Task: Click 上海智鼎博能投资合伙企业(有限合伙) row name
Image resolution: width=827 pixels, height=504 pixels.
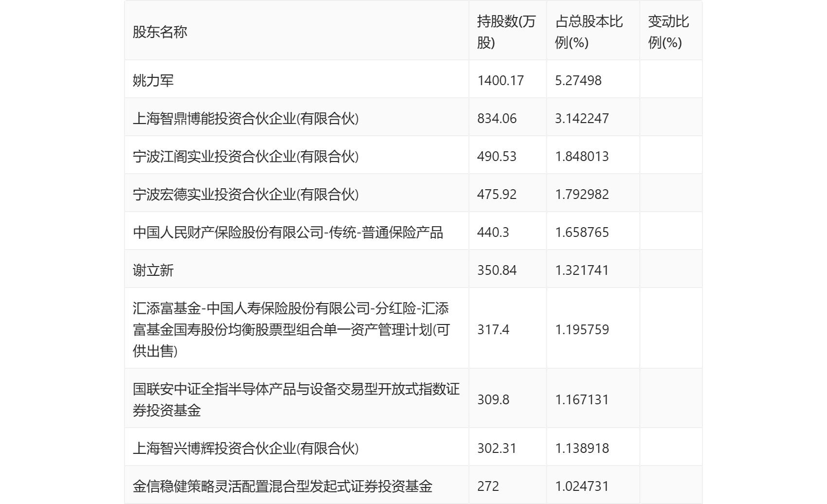Action: (x=246, y=118)
